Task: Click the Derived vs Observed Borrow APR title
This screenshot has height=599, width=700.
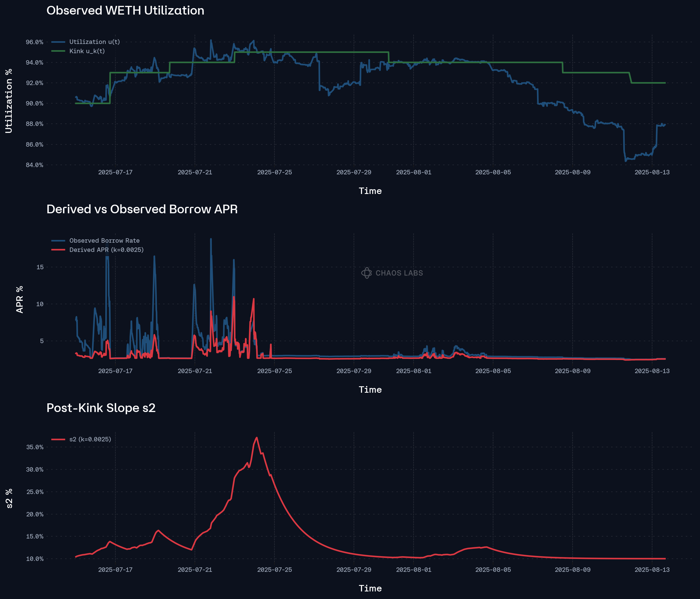Action: [142, 209]
